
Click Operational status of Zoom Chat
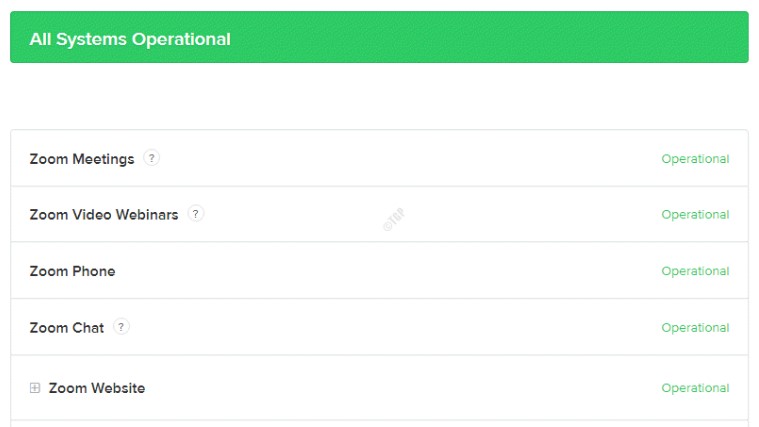pos(695,328)
